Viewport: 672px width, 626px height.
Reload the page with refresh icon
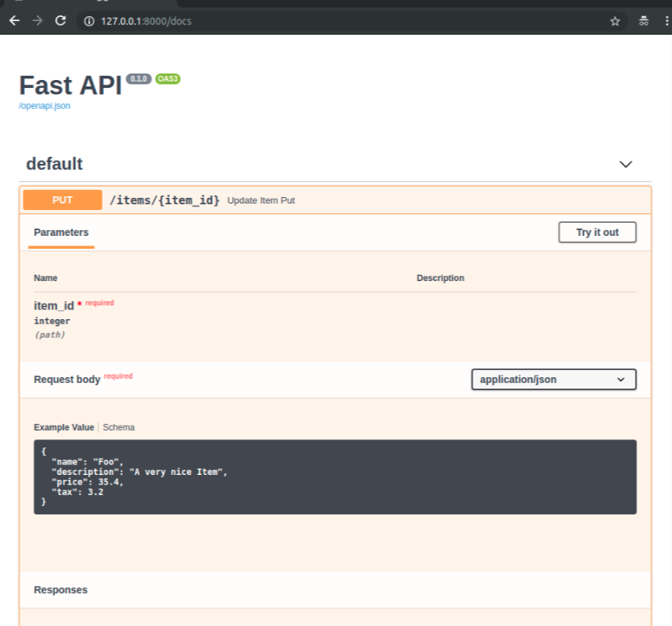pyautogui.click(x=61, y=20)
